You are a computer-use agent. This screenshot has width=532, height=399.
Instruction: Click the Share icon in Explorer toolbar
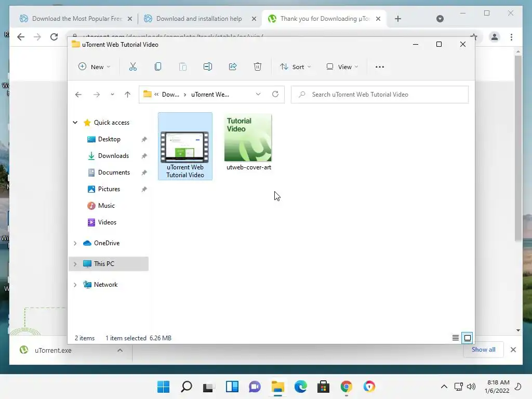point(233,67)
